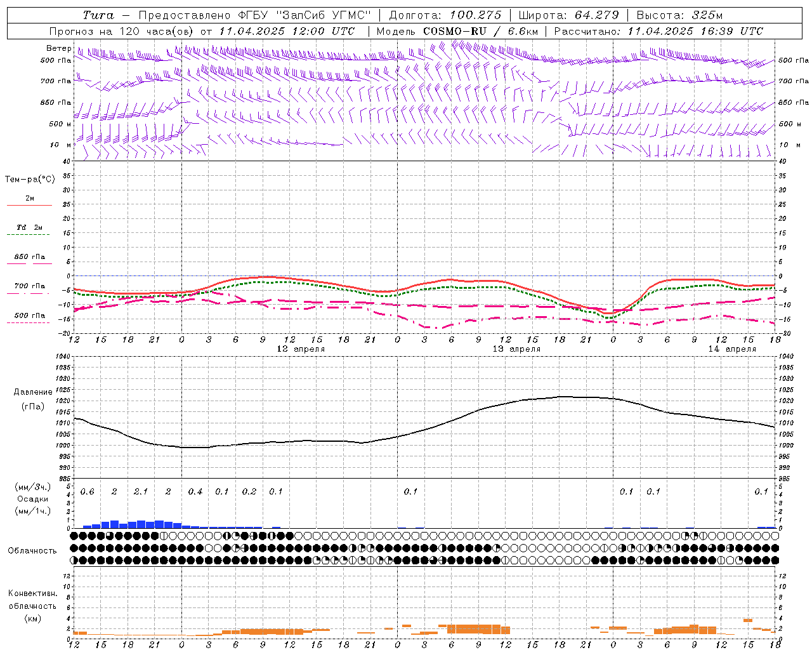
Task: Click the "(км)" unit under convective cloudiness
Action: (x=32, y=618)
